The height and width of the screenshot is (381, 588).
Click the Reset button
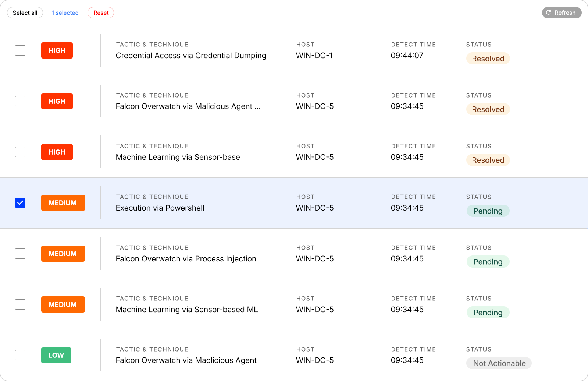(101, 13)
